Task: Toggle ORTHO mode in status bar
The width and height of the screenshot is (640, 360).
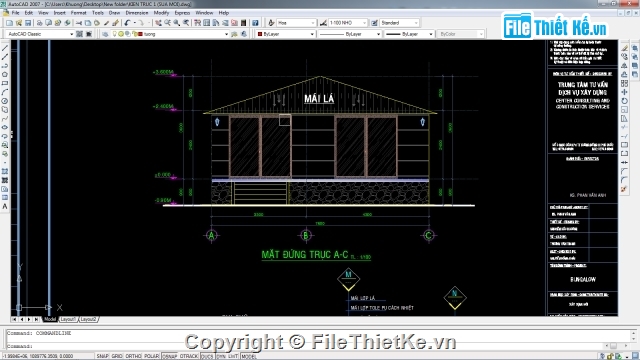Action: pyautogui.click(x=133, y=356)
